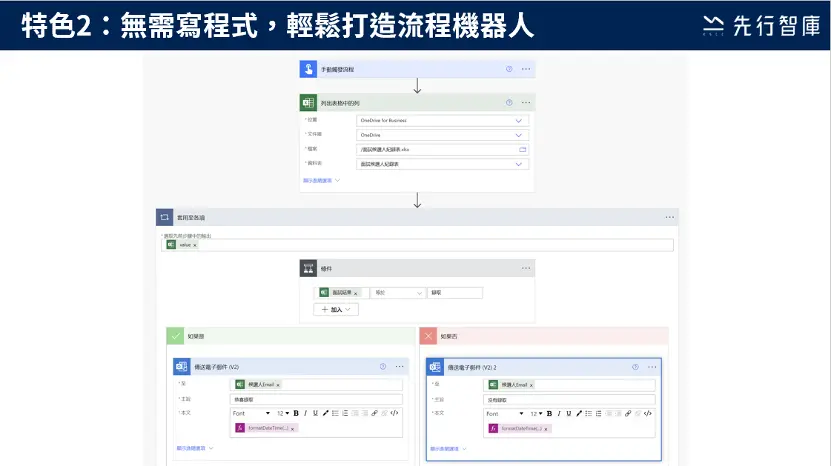Pick font color in Send email (V2)
The image size is (832, 466).
pyautogui.click(x=325, y=413)
